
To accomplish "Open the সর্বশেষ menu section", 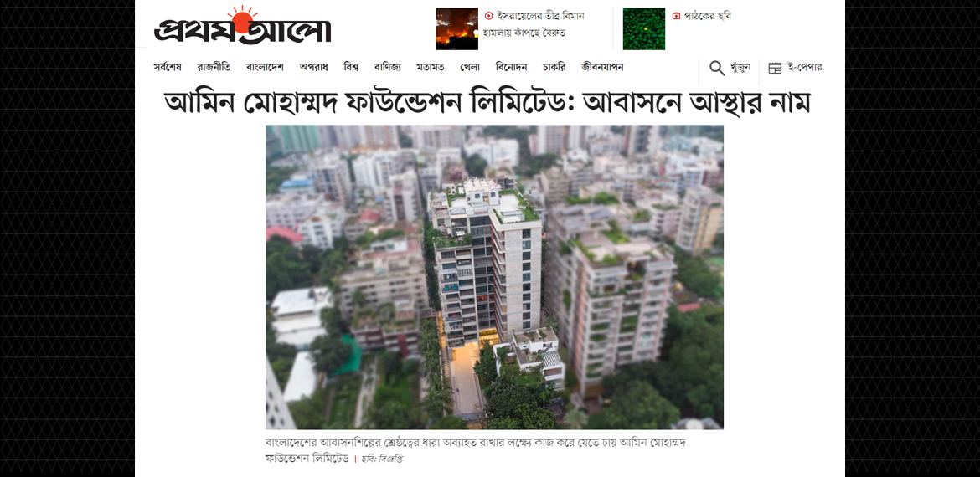I will (168, 68).
